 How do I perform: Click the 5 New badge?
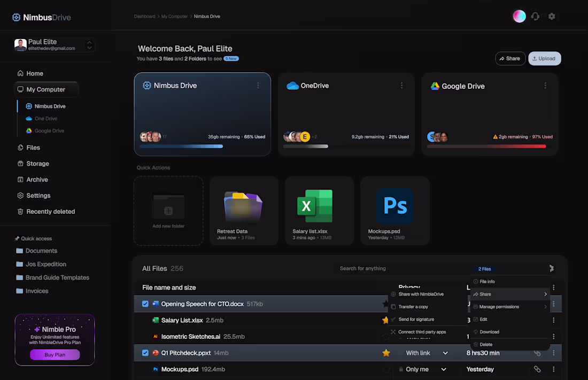pyautogui.click(x=231, y=58)
